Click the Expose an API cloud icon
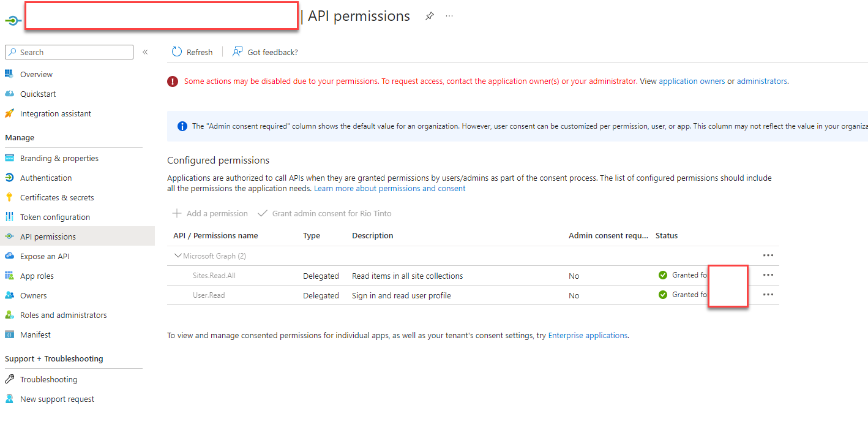The width and height of the screenshot is (868, 446). click(x=9, y=256)
